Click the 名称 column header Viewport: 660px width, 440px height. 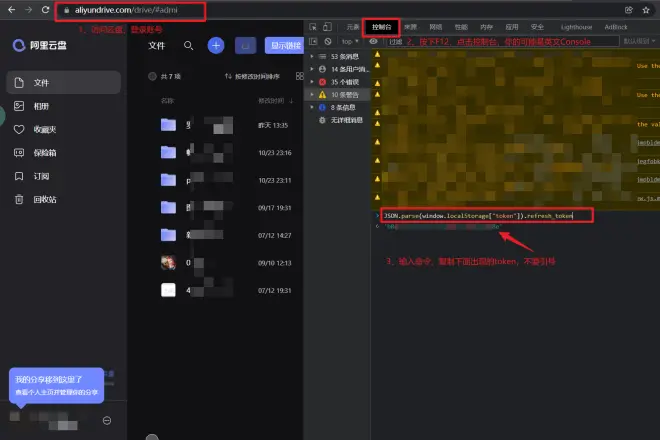167,101
